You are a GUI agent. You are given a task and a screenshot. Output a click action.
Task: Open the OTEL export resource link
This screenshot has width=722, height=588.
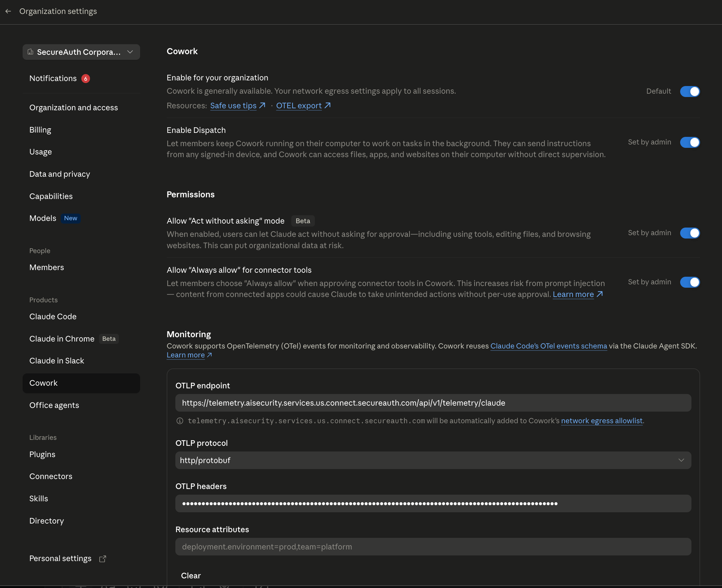tap(299, 106)
